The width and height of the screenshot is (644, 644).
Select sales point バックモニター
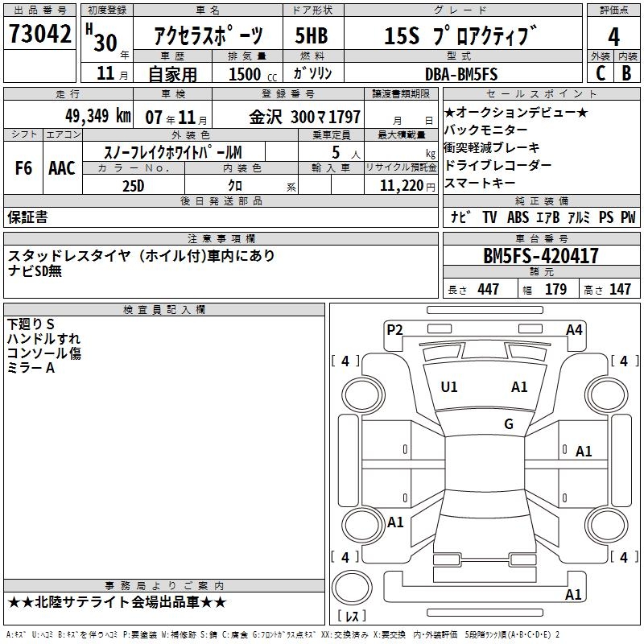click(486, 130)
